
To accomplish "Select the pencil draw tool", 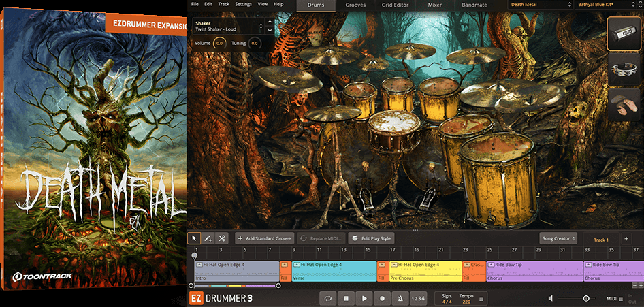I will 208,238.
